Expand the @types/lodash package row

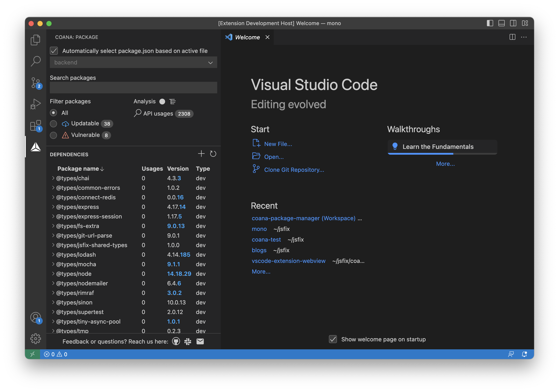pyautogui.click(x=53, y=255)
